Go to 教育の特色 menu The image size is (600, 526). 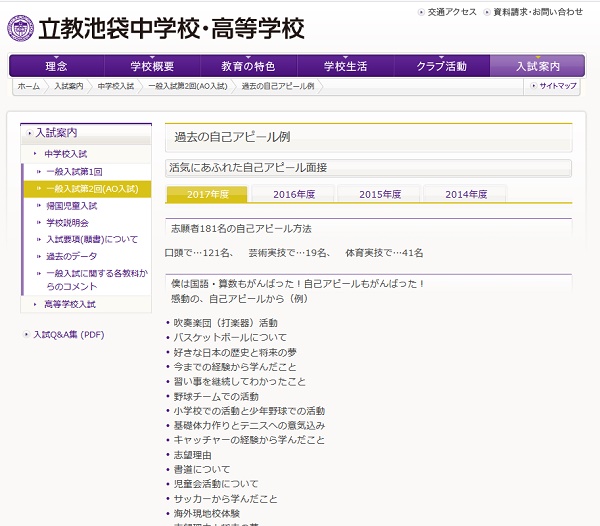(x=248, y=66)
